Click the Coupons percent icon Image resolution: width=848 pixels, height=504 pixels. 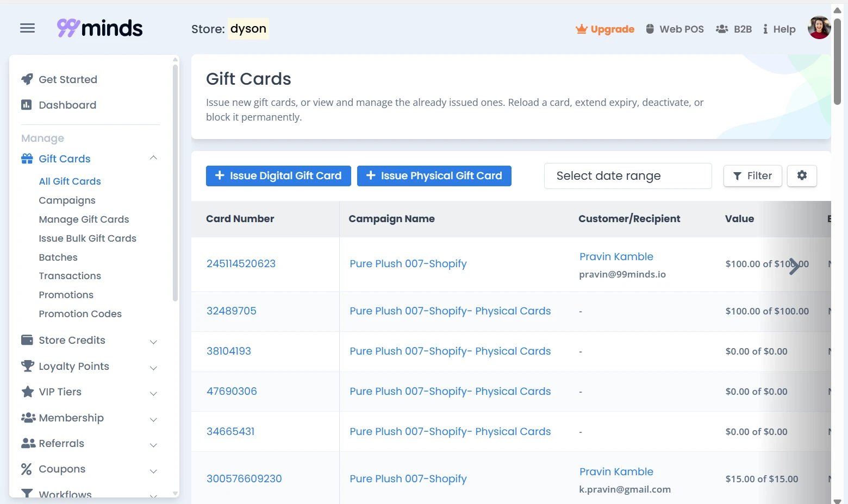(x=26, y=469)
